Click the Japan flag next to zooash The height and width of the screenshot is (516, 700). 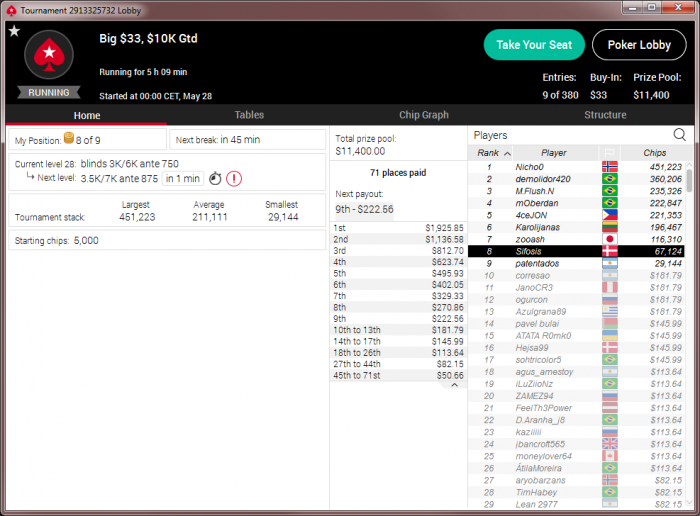(610, 239)
